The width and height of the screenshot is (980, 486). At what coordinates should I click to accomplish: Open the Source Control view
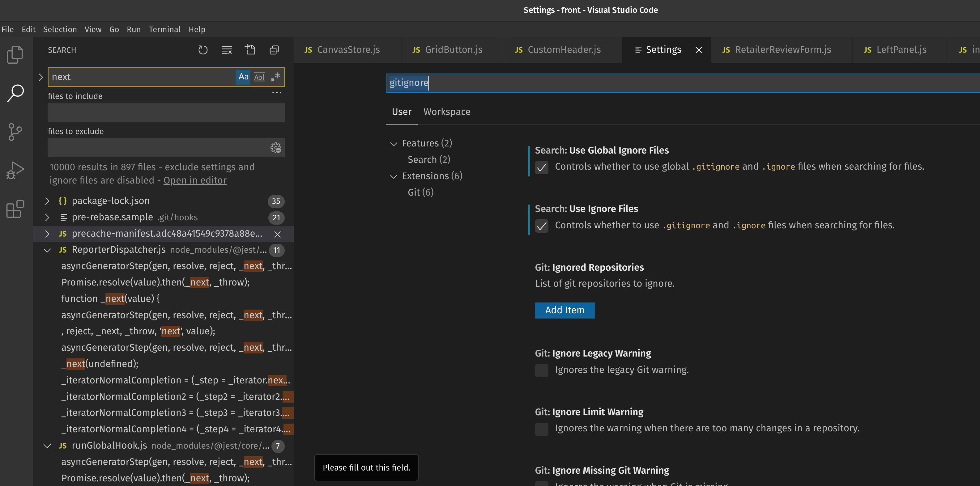coord(15,132)
